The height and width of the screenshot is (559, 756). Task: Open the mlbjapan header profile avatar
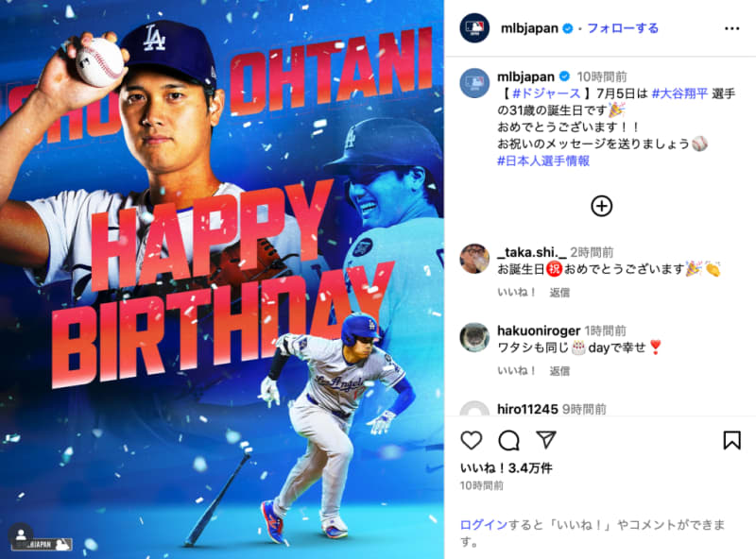point(474,28)
